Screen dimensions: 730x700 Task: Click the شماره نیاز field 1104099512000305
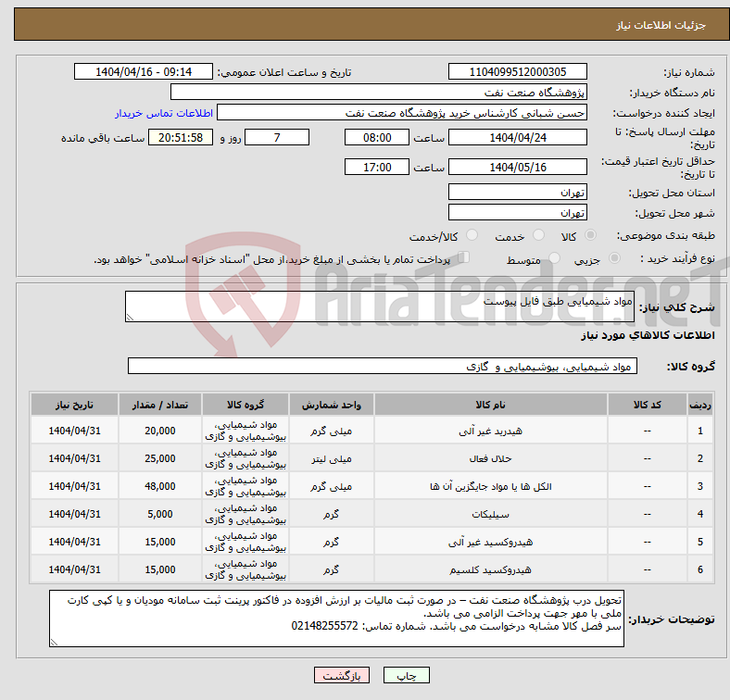tap(517, 71)
